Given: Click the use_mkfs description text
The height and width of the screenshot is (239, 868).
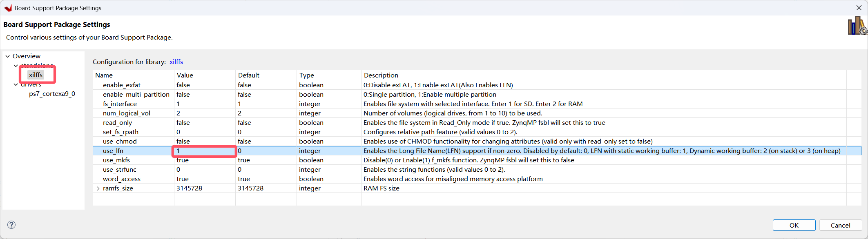Looking at the screenshot, I should click(469, 160).
